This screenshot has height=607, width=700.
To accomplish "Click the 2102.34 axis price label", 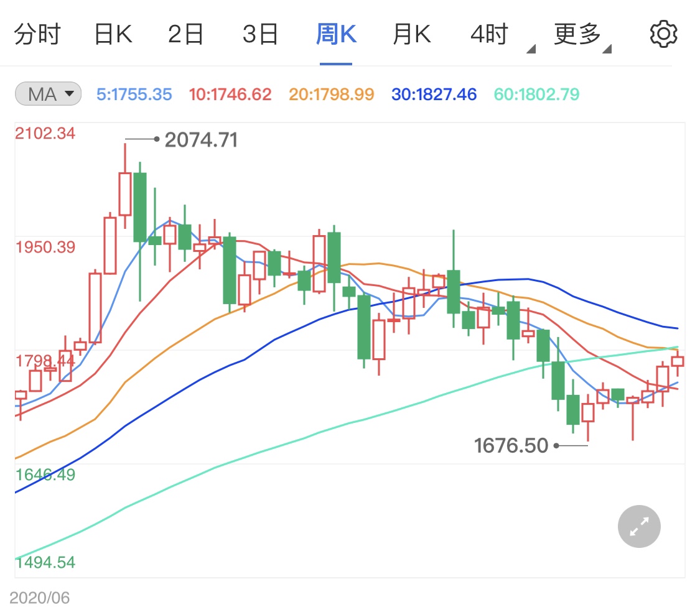I will [45, 134].
